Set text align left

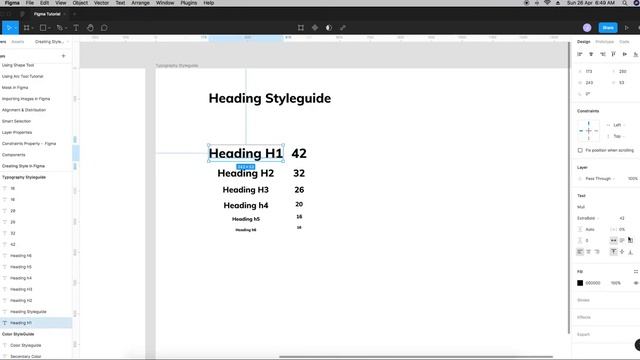[x=580, y=252]
